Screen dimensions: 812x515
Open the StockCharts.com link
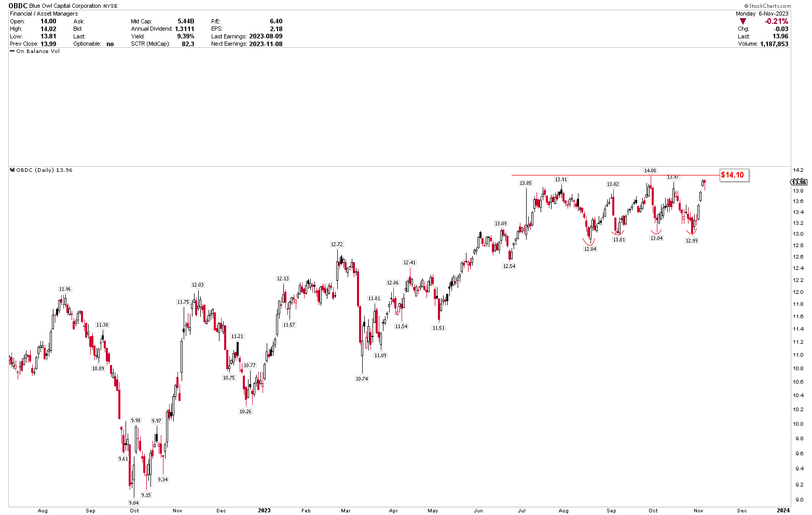click(768, 5)
